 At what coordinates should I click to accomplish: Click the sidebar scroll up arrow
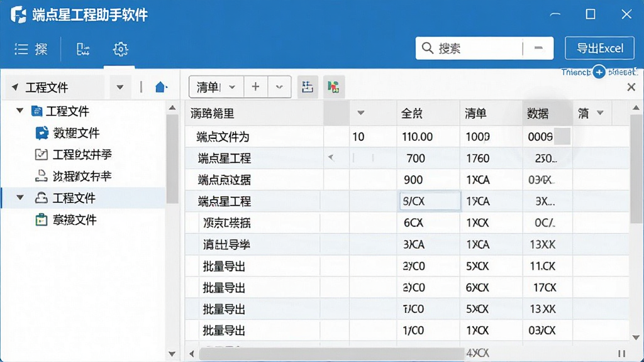172,108
